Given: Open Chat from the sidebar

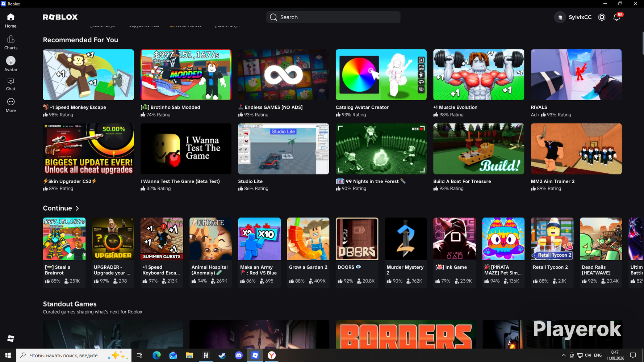Looking at the screenshot, I should click(x=11, y=84).
